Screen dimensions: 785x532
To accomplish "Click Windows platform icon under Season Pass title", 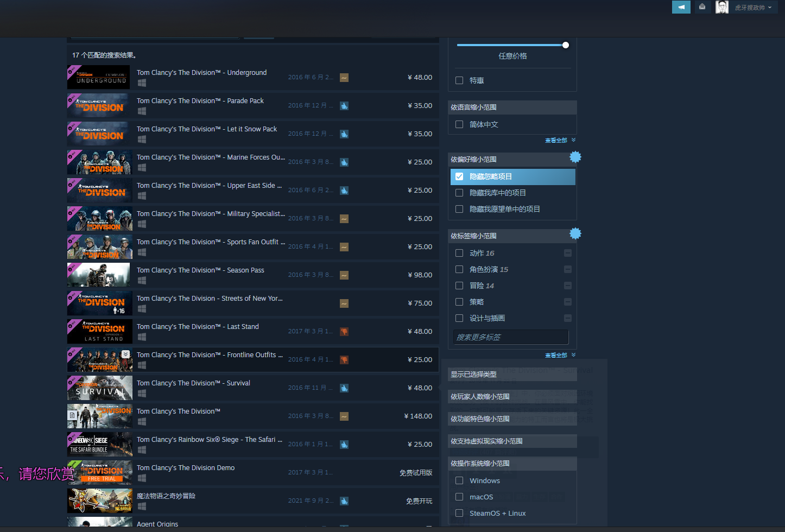I will [142, 281].
